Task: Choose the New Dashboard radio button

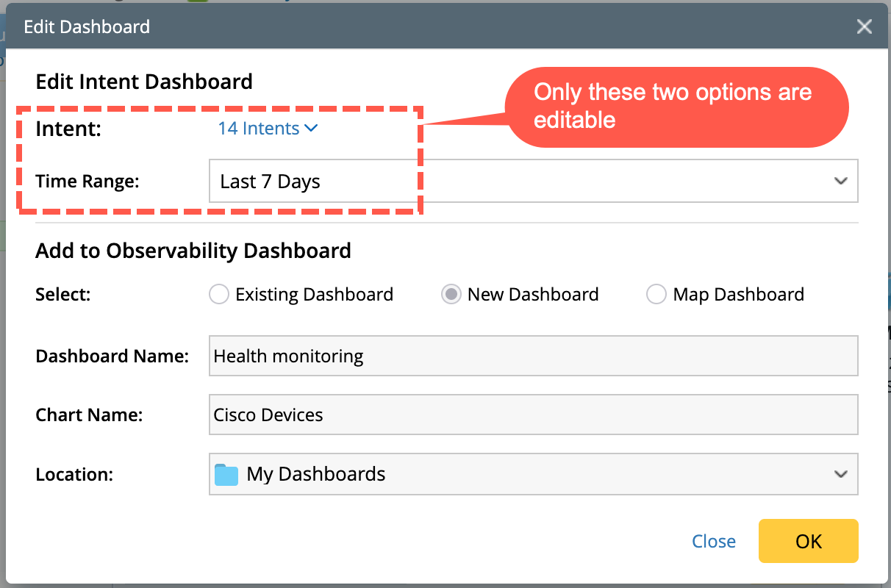Action: [451, 295]
